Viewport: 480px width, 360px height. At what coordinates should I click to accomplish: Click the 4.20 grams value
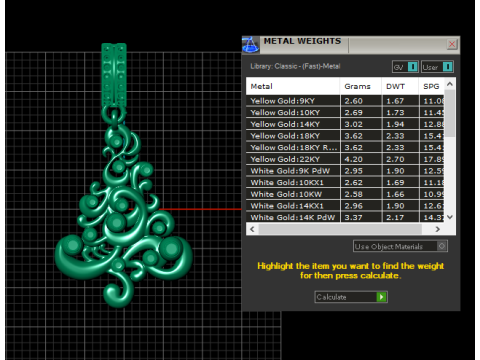[354, 159]
